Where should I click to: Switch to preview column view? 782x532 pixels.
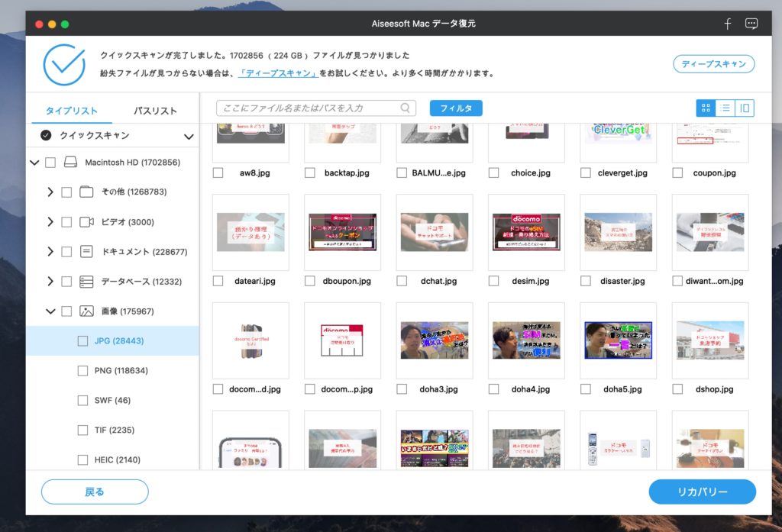[x=744, y=108]
